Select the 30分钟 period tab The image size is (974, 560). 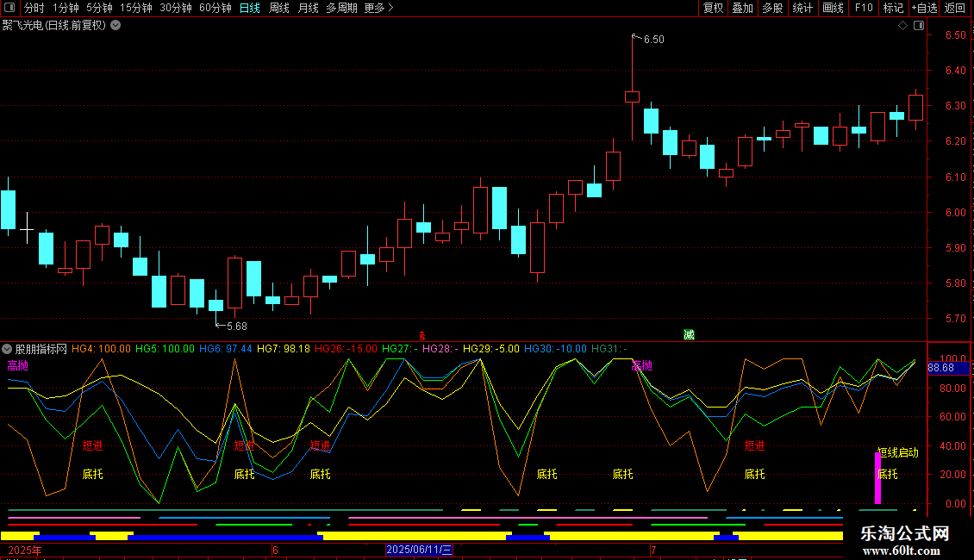click(176, 8)
